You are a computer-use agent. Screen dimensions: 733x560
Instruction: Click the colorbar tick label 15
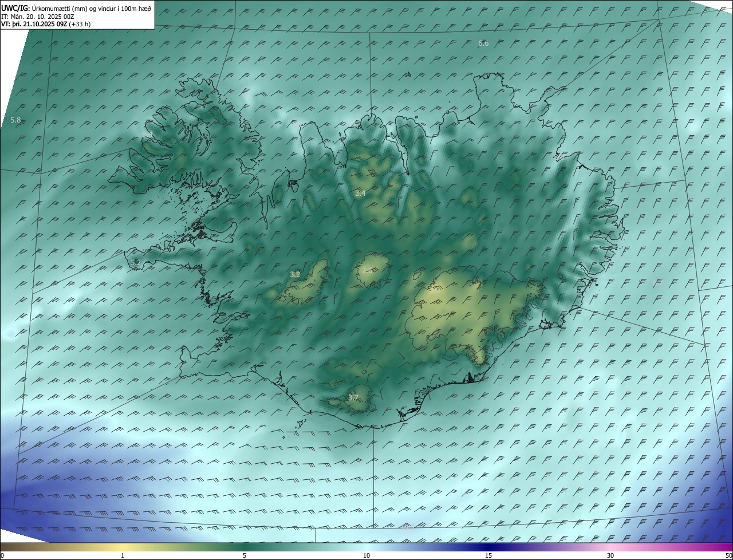tap(488, 555)
